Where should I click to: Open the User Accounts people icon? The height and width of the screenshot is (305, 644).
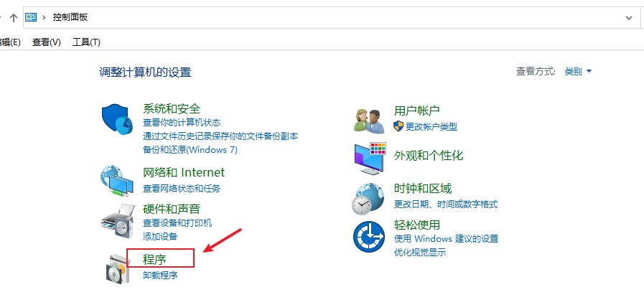click(369, 121)
